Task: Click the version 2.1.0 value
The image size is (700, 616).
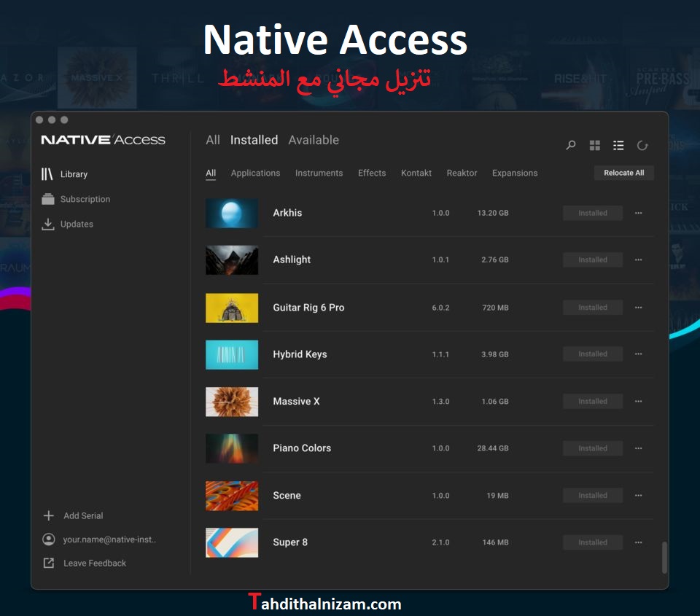Action: (x=440, y=542)
